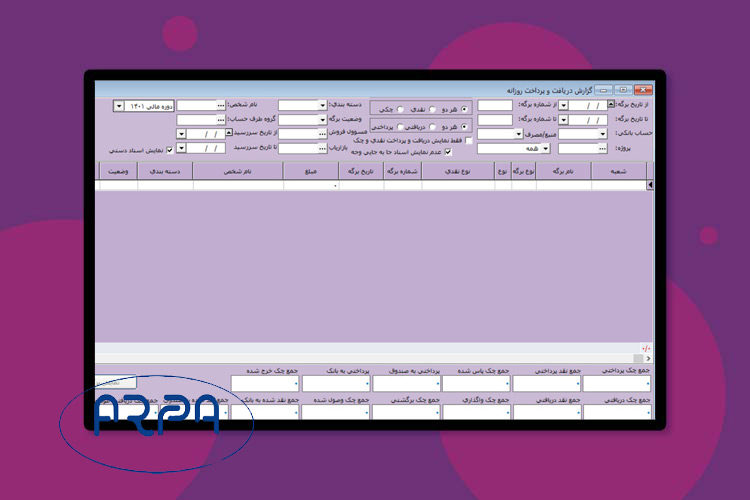Click the up arrow beside از تاریخ برگه
The height and width of the screenshot is (500, 750).
611,103
